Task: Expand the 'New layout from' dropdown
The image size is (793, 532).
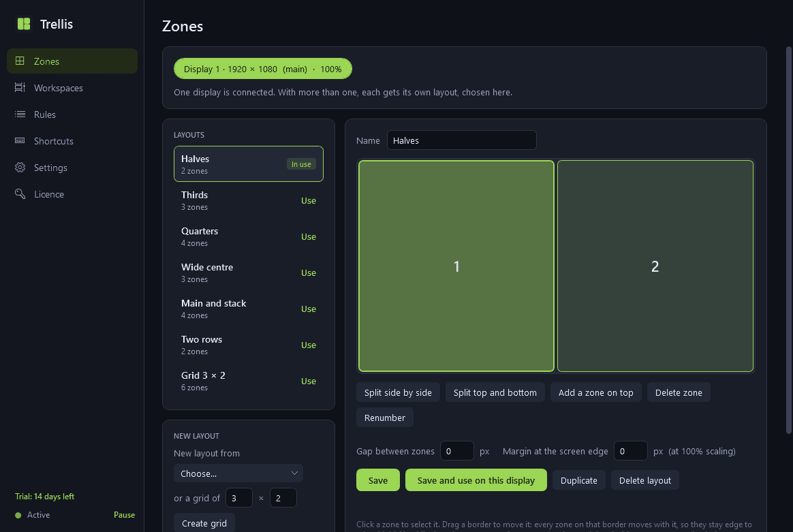Action: click(x=238, y=473)
